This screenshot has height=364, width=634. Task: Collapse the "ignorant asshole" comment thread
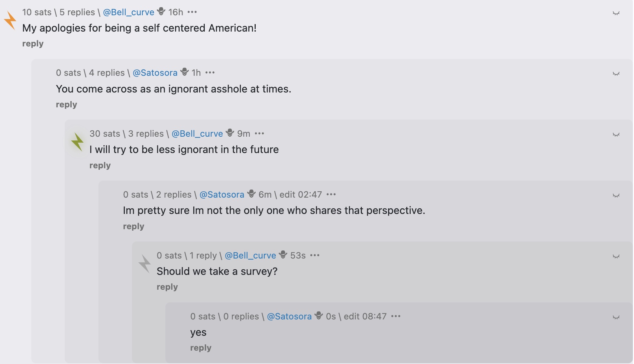[x=616, y=74]
